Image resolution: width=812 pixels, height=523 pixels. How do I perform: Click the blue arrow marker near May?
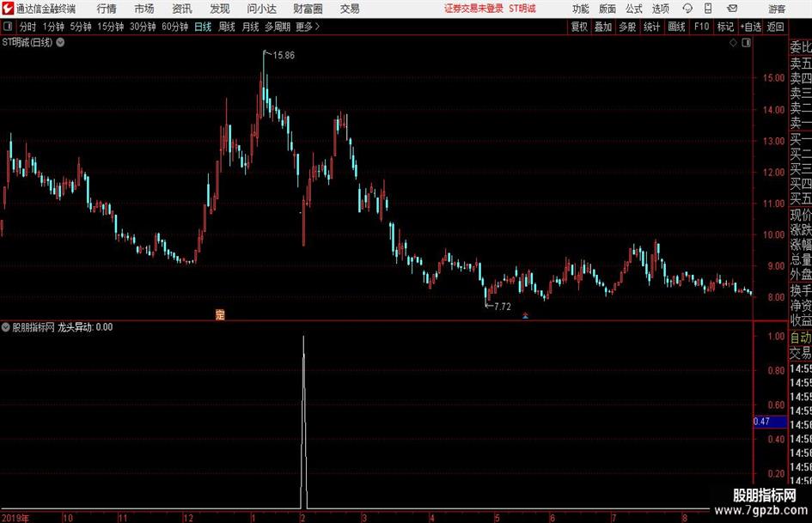[525, 315]
